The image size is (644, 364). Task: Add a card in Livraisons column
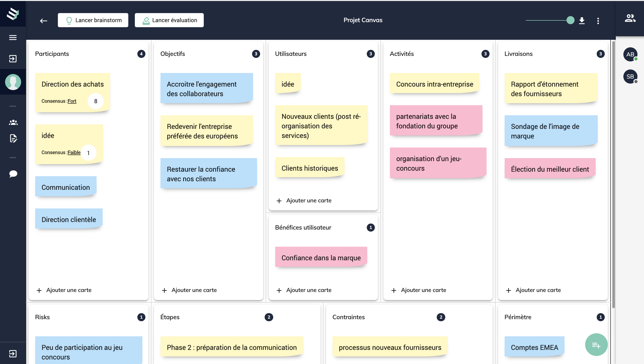pos(533,290)
